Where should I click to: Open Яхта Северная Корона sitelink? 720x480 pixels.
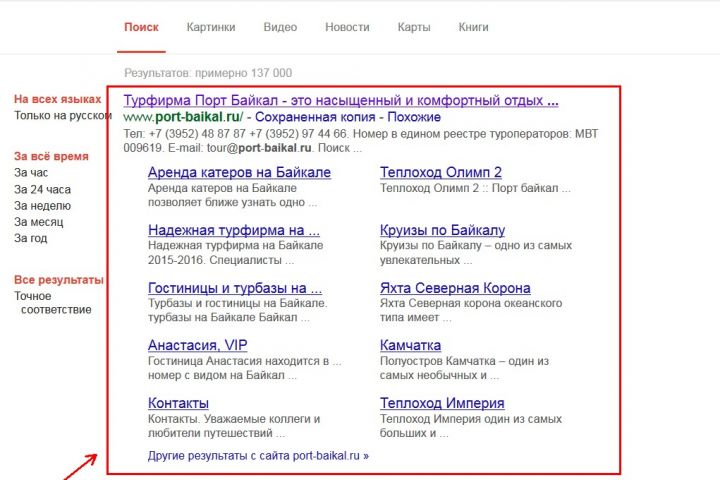(x=455, y=288)
